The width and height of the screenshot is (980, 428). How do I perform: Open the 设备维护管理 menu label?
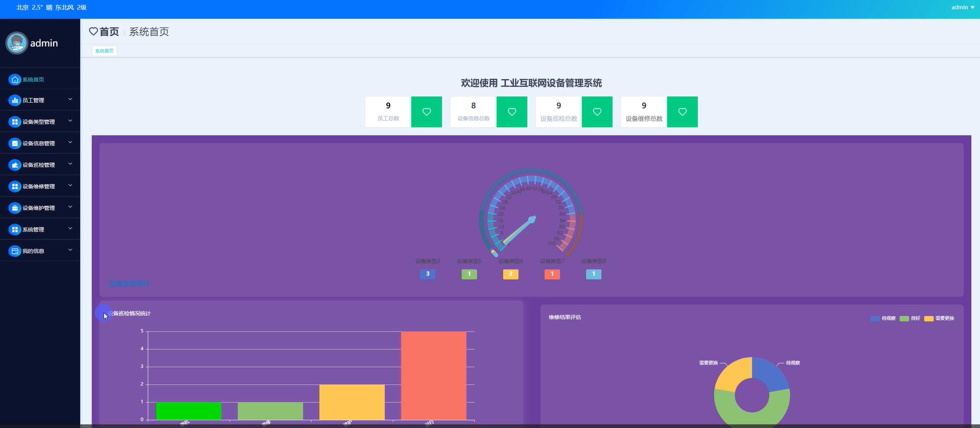pos(39,208)
